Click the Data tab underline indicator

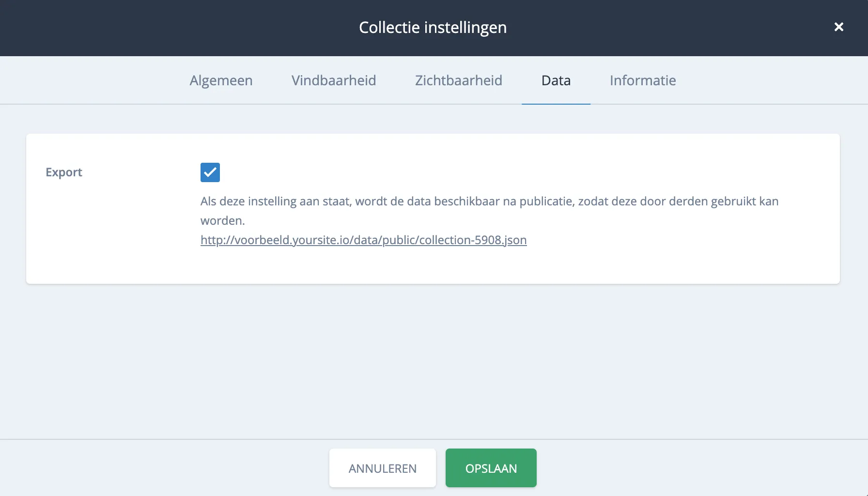click(556, 103)
